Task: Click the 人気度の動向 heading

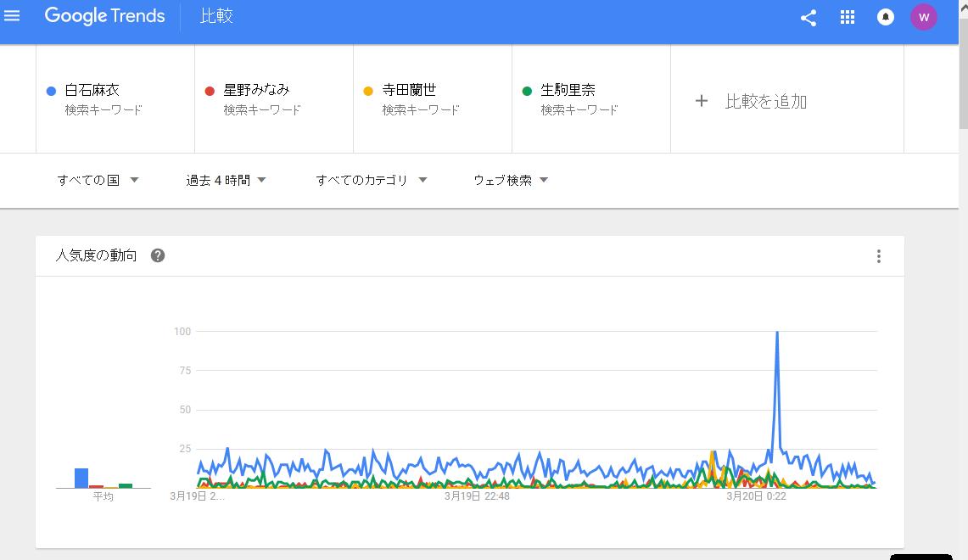Action: [97, 255]
